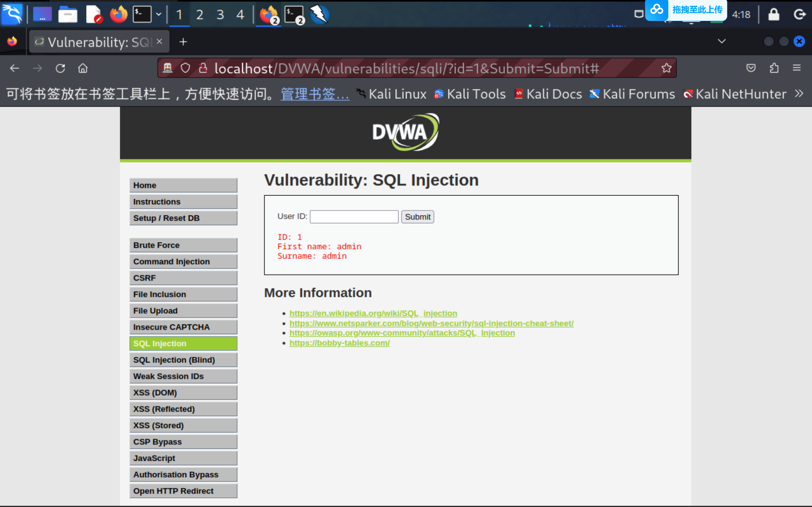Click the User ID input field
The image size is (812, 507).
pos(354,217)
